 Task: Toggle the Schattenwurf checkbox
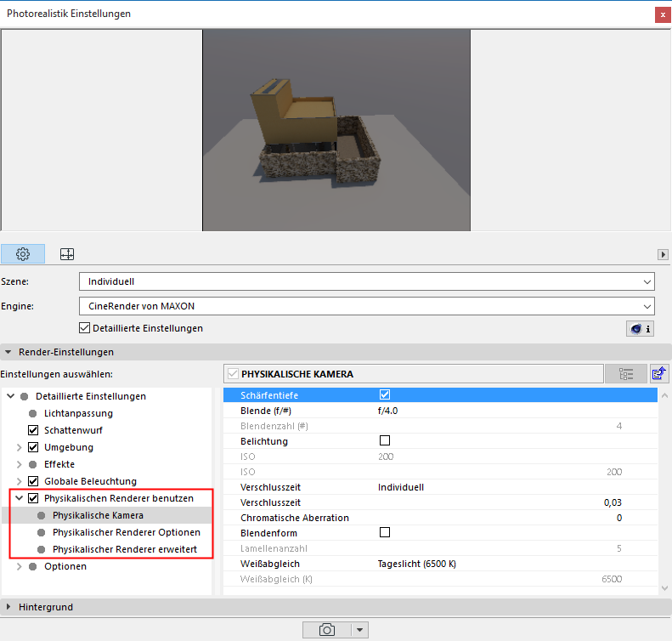coord(33,430)
